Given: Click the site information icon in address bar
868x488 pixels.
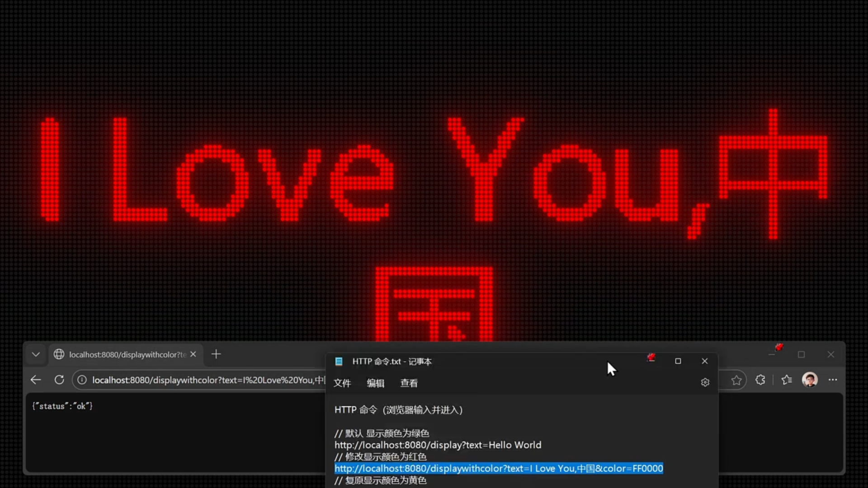Looking at the screenshot, I should (82, 380).
